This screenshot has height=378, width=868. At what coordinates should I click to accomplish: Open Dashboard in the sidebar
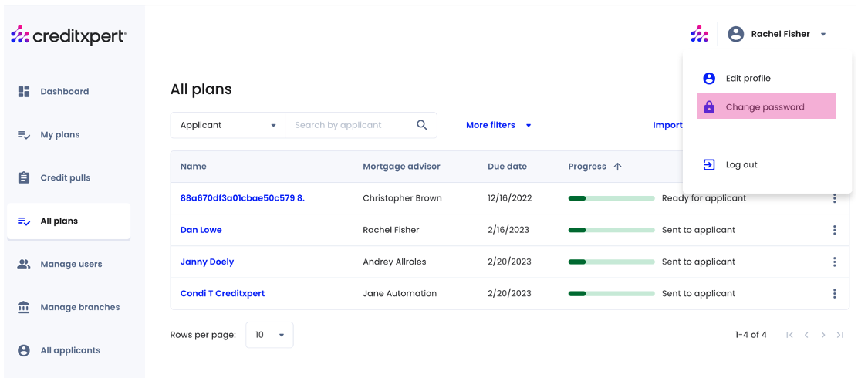pyautogui.click(x=69, y=91)
